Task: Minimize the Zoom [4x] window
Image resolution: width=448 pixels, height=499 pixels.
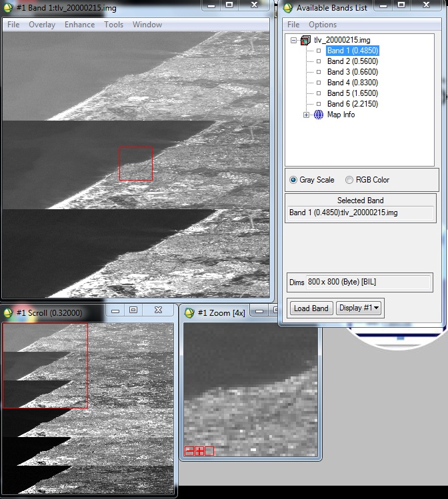Action: coord(259,310)
